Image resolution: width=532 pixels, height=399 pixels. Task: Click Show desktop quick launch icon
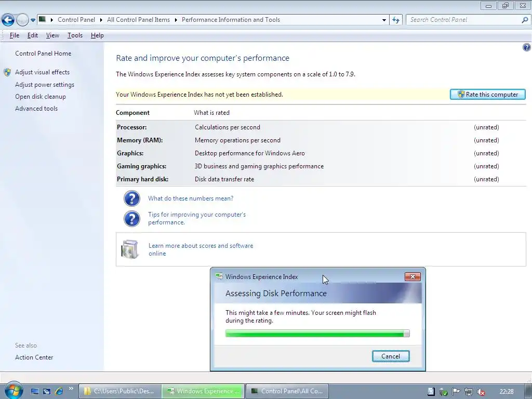[35, 391]
